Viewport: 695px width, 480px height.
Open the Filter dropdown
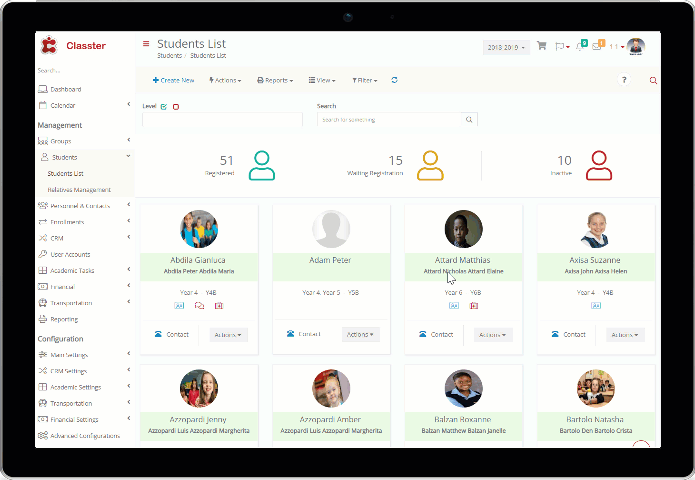pos(364,80)
